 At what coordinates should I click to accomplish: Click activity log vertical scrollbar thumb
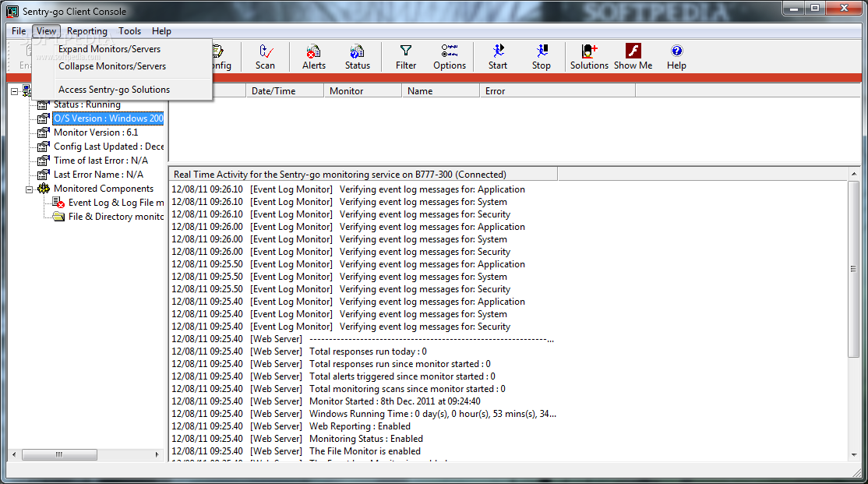coord(854,269)
